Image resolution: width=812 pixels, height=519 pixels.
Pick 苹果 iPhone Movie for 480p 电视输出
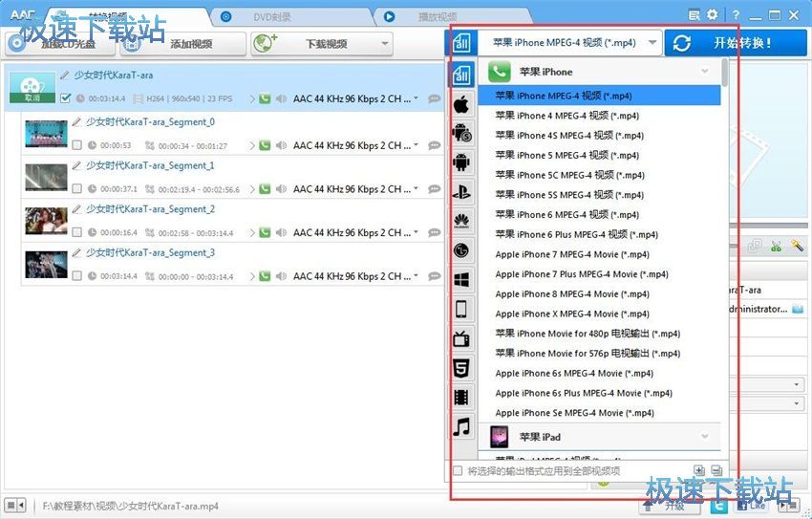click(600, 333)
